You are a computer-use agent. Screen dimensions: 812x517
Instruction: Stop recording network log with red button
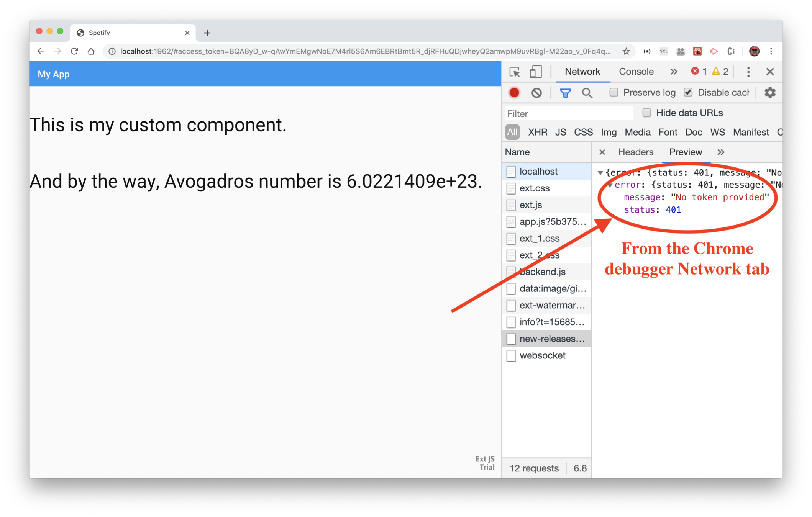514,93
